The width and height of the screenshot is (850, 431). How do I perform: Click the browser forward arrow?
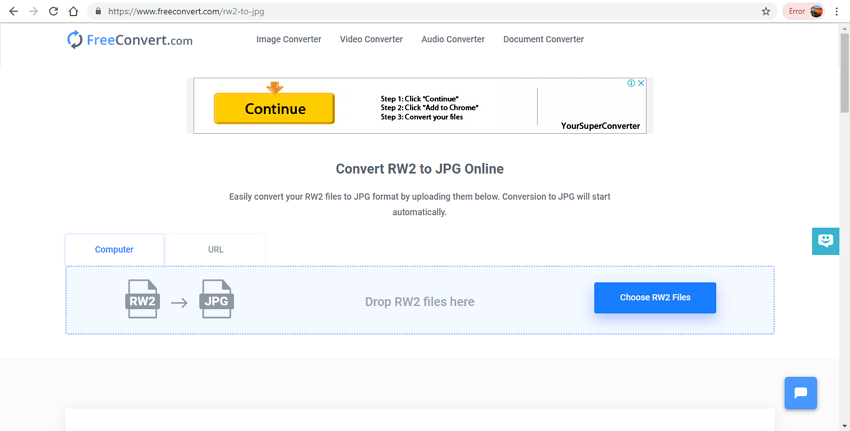pyautogui.click(x=33, y=11)
